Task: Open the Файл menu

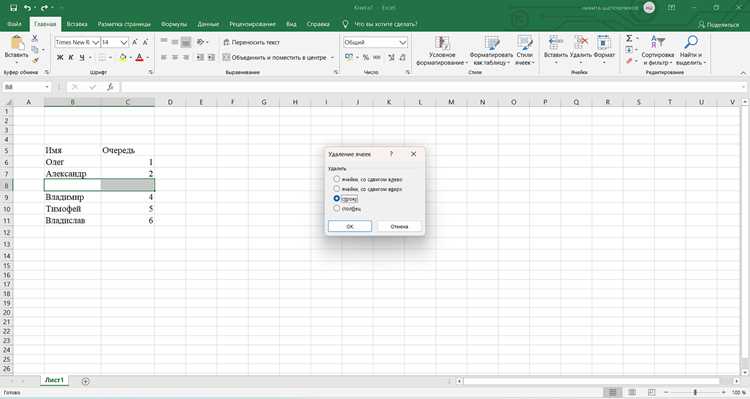Action: click(x=14, y=24)
